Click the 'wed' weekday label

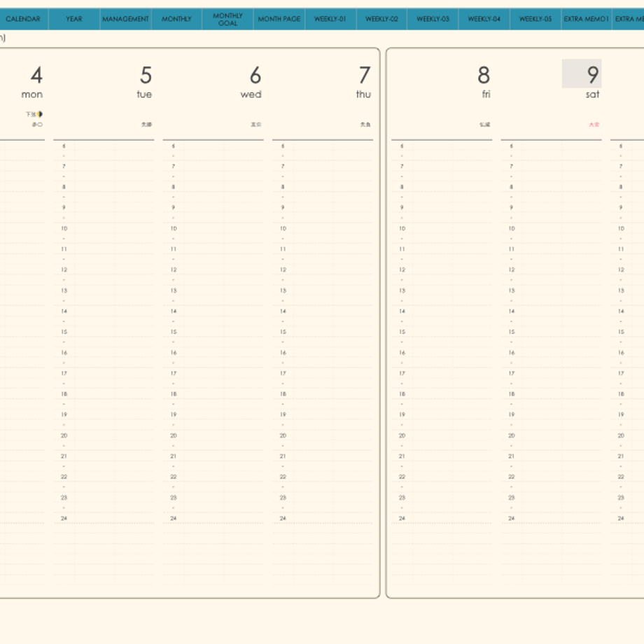pyautogui.click(x=251, y=94)
